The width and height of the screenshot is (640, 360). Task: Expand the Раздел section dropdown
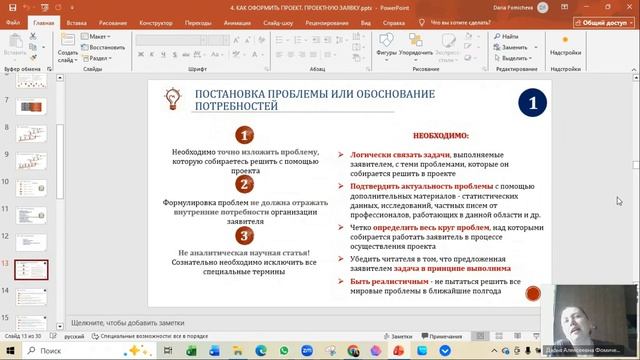click(97, 58)
